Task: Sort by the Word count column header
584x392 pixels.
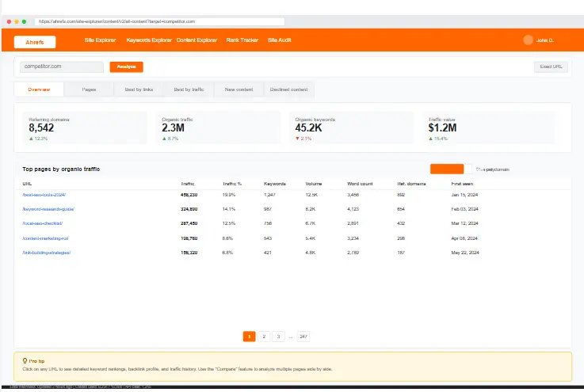Action: (x=360, y=184)
